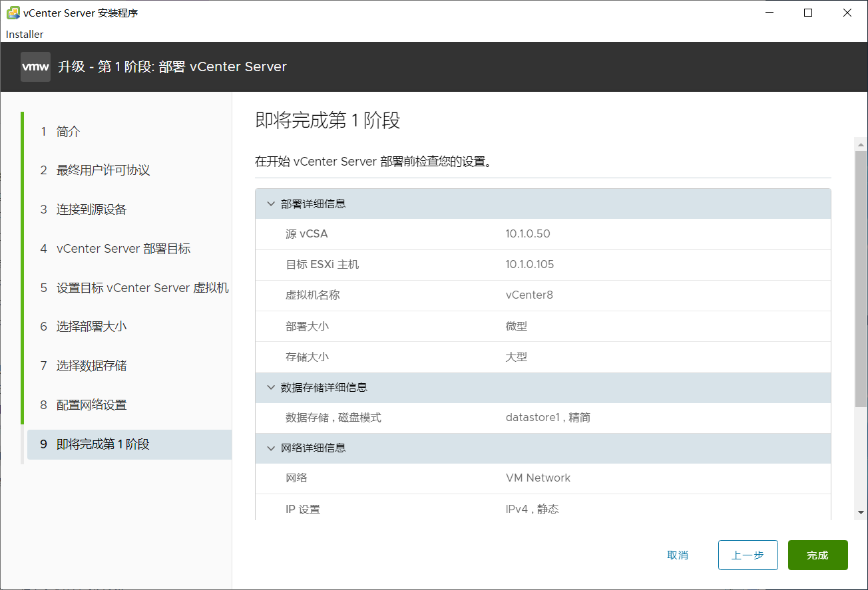Collapse the 部署详细信息 section
Image resolution: width=868 pixels, height=590 pixels.
click(271, 203)
